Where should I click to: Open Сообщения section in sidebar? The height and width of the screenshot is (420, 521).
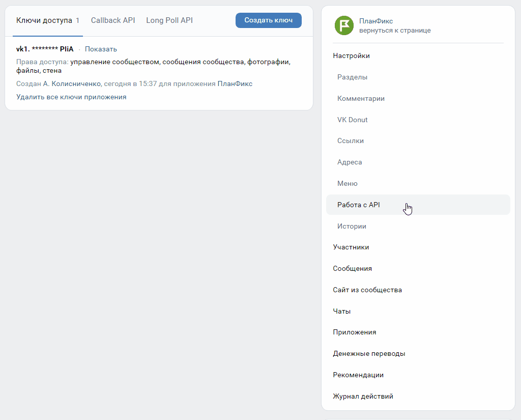(352, 268)
